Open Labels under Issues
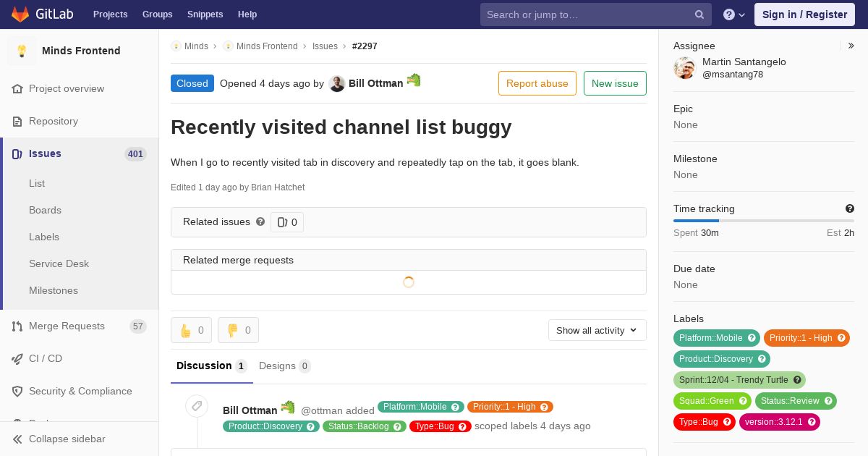This screenshot has width=868, height=456. click(44, 237)
